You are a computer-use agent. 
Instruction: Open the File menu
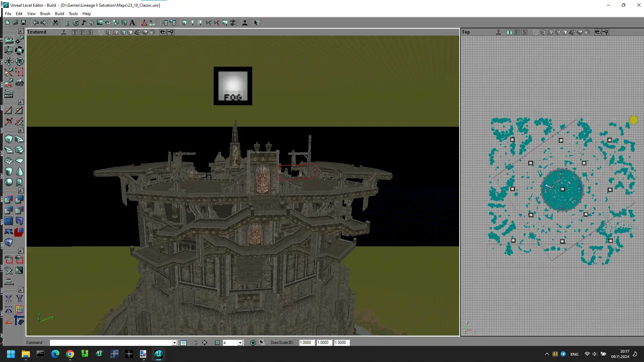click(8, 14)
